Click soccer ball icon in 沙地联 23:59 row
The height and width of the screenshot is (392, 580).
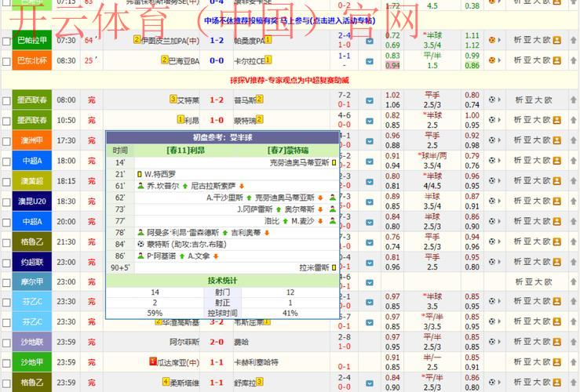[x=492, y=342]
